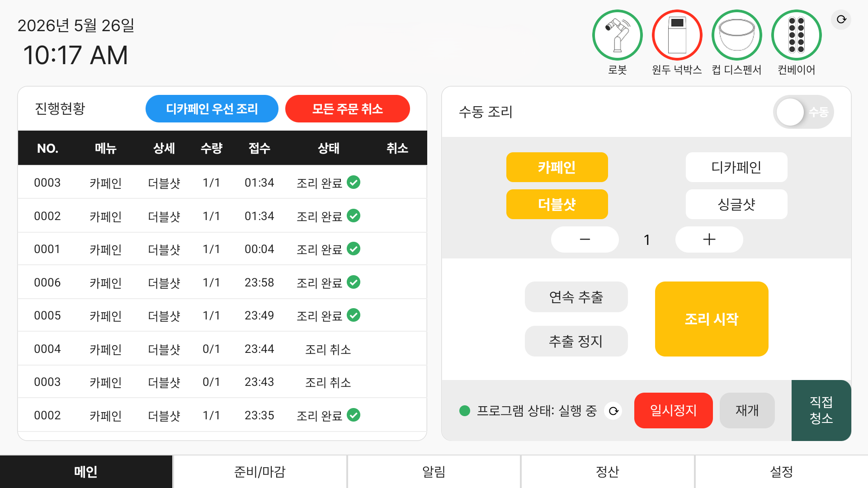The image size is (868, 488).
Task: Select the 디카페인 decaf option
Action: 736,167
